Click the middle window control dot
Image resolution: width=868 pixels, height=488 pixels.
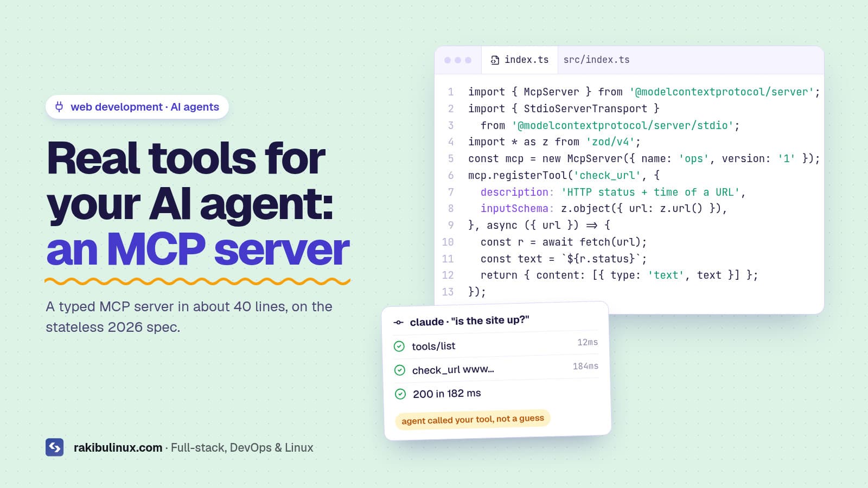(458, 60)
